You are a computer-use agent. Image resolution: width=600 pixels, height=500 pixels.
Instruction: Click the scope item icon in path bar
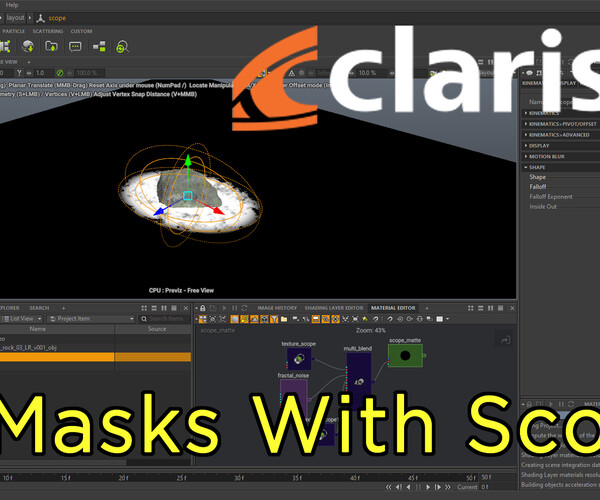[x=41, y=18]
